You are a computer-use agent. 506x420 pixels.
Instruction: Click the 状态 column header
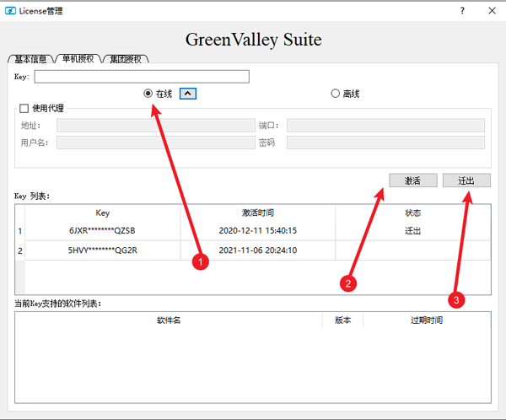(412, 213)
